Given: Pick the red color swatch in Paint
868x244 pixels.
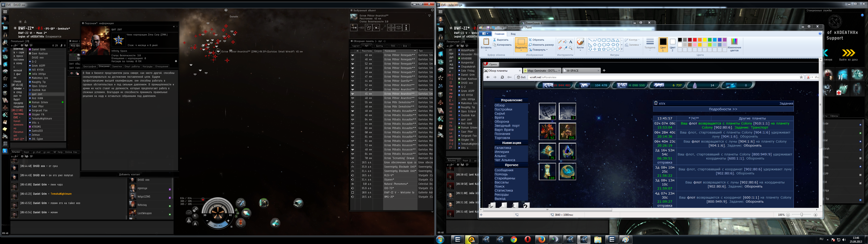Looking at the screenshot, I should (695, 40).
